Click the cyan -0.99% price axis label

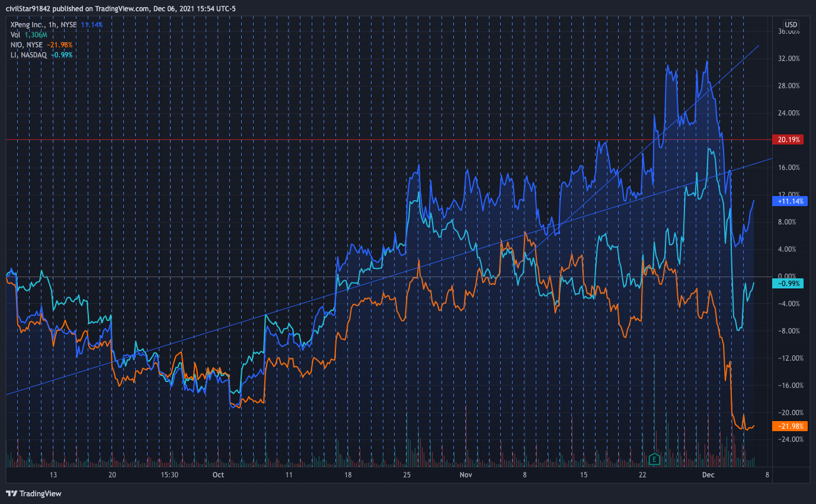point(789,284)
